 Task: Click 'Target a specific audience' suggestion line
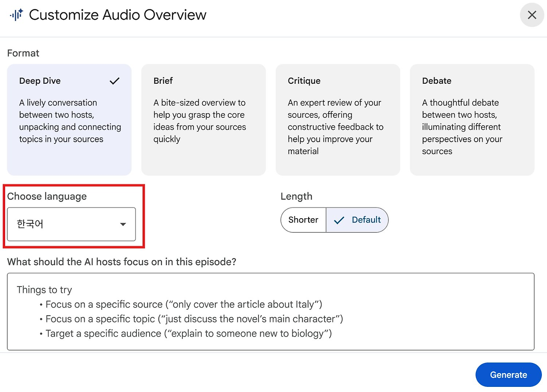pyautogui.click(x=185, y=333)
